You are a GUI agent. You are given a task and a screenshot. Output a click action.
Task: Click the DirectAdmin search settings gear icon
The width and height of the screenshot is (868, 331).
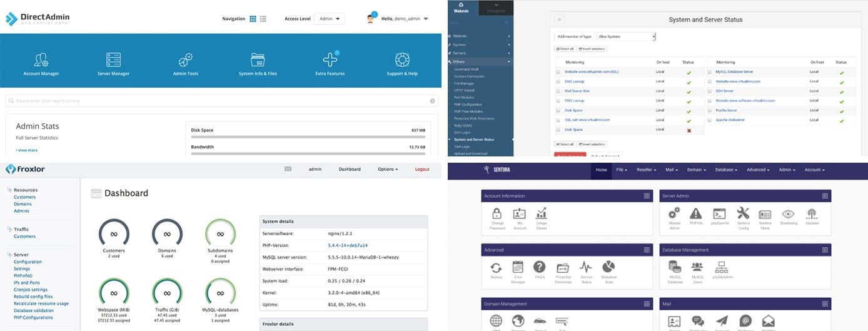(432, 101)
